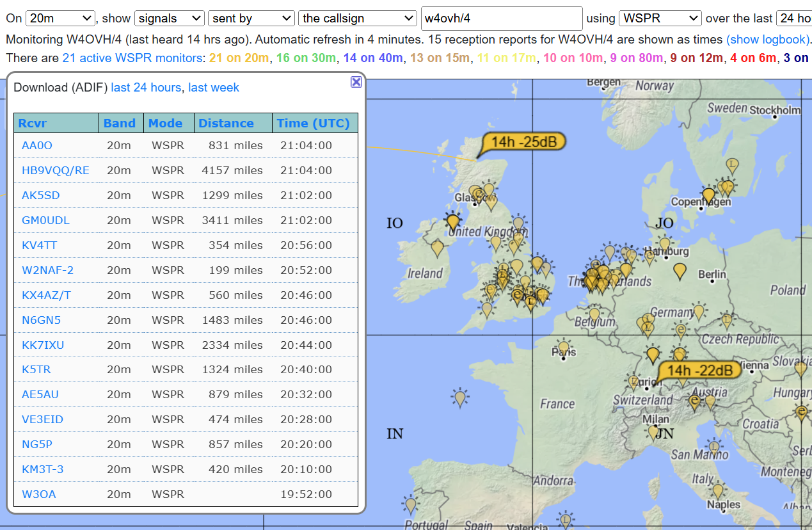
Task: Click the 14h -22dB map label
Action: pyautogui.click(x=699, y=371)
